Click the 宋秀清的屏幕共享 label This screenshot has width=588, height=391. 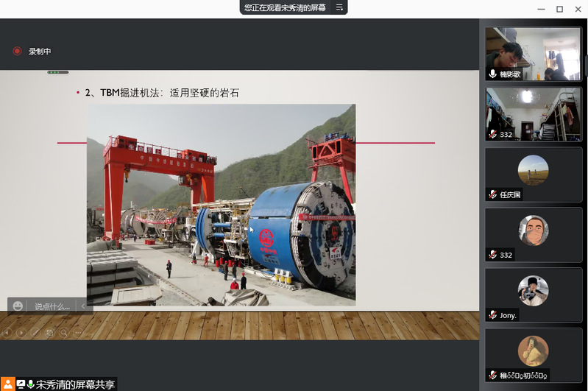[76, 384]
